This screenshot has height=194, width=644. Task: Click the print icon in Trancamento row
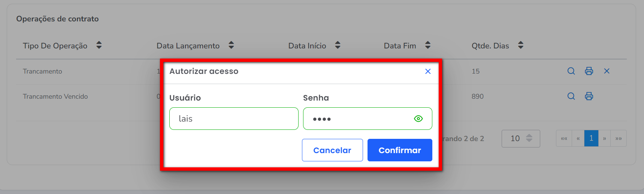(589, 71)
